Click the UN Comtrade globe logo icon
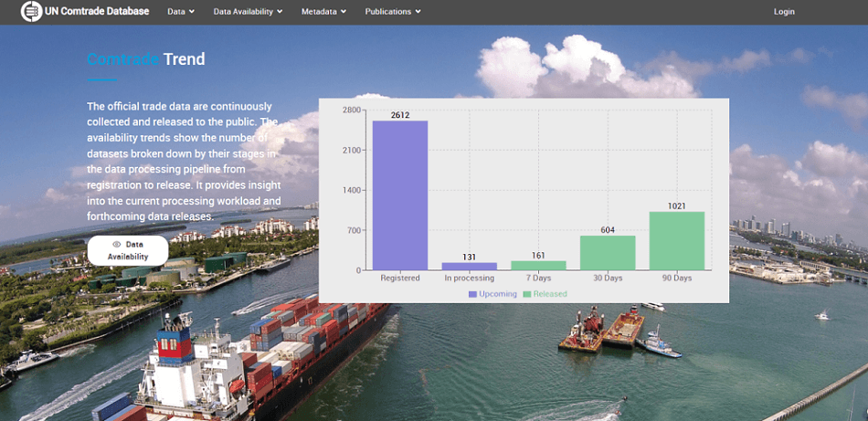This screenshot has height=421, width=868. pos(31,12)
